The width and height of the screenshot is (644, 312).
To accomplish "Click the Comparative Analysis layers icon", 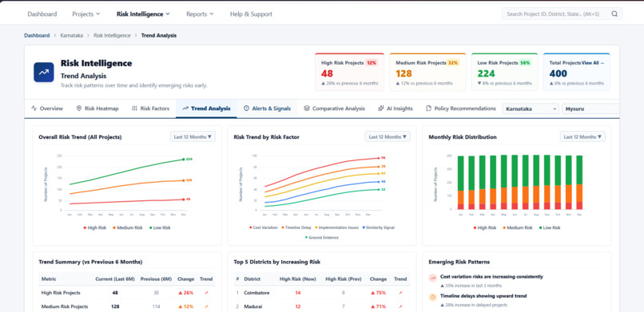I will (x=307, y=109).
